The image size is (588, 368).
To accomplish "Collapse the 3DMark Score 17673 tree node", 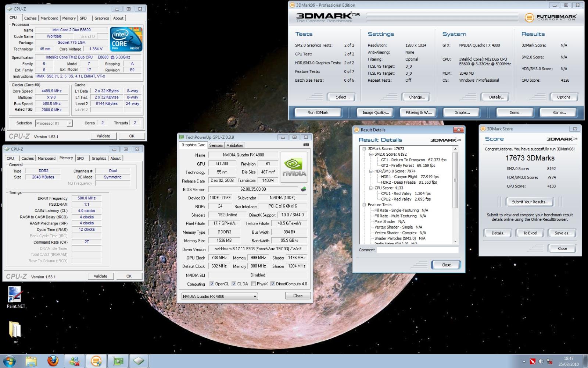I will [364, 149].
